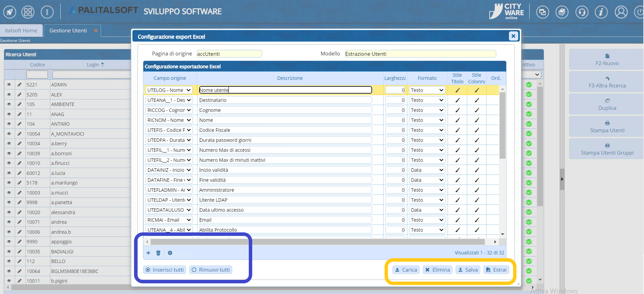View ADMIN user with eye icon
644x294 pixels.
pyautogui.click(x=9, y=85)
